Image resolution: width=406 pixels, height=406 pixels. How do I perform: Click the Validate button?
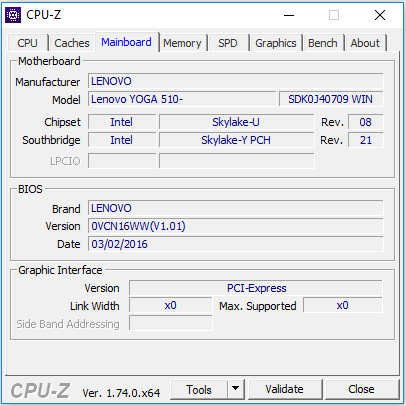pyautogui.click(x=284, y=389)
